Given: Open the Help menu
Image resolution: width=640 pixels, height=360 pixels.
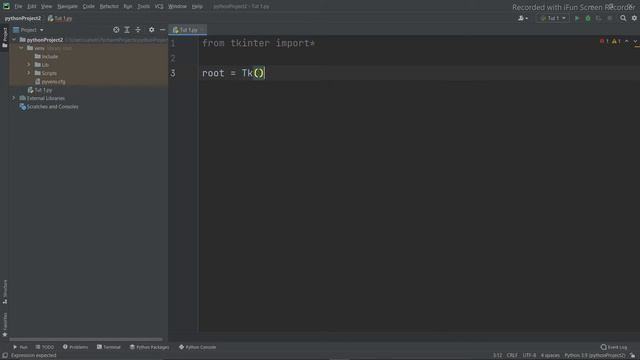Looking at the screenshot, I should [x=197, y=6].
